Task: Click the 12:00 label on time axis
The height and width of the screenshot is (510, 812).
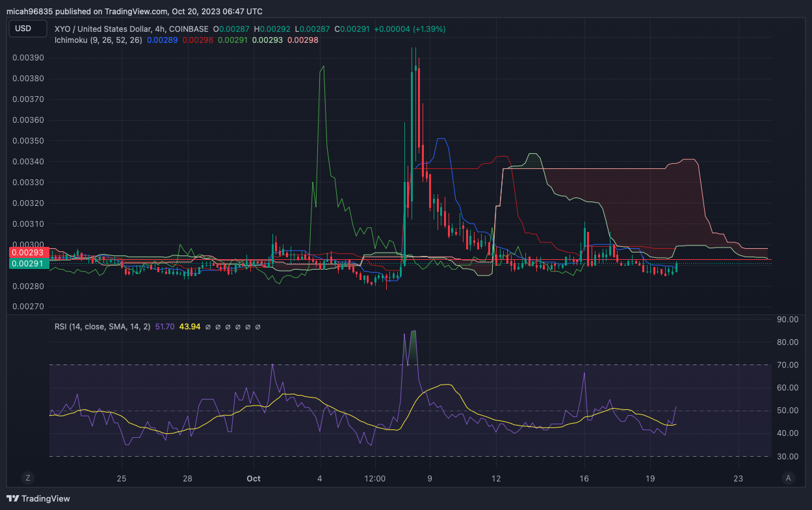Action: tap(376, 478)
